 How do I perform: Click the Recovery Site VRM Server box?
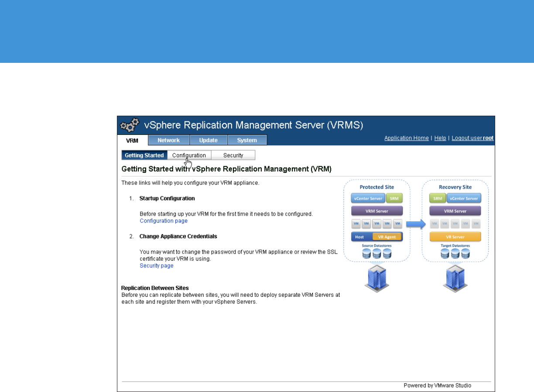click(x=455, y=211)
